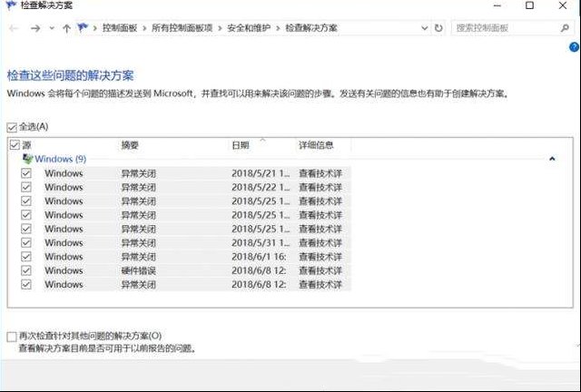Open the 控制面板 breadcrumb
This screenshot has width=581, height=392.
(120, 28)
